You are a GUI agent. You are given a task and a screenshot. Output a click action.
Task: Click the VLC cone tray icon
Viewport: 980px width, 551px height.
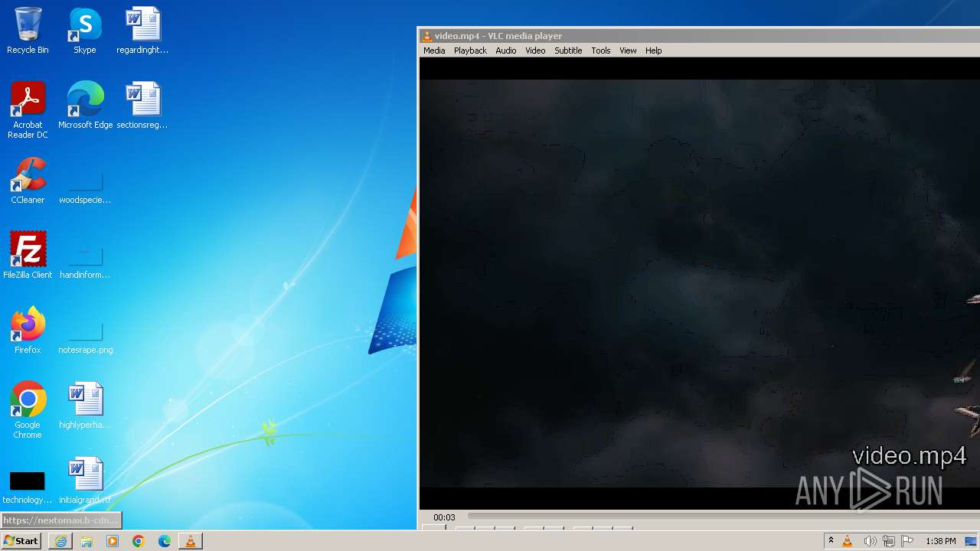pyautogui.click(x=848, y=541)
